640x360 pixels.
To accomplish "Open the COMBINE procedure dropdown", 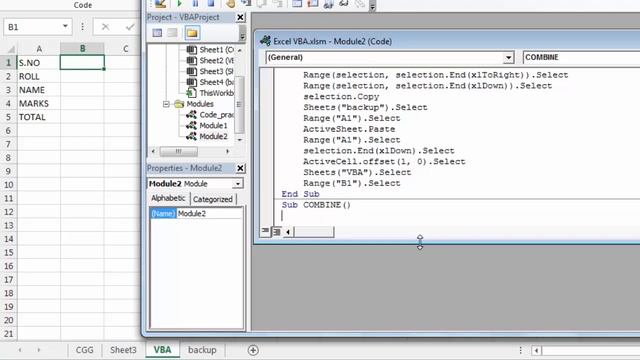I will coord(582,58).
